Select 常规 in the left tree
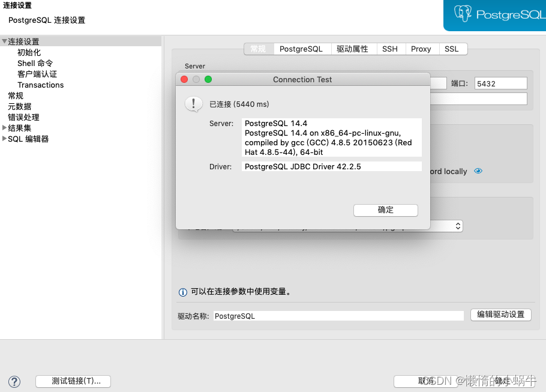Screen dimensions: 546x392 (16, 95)
